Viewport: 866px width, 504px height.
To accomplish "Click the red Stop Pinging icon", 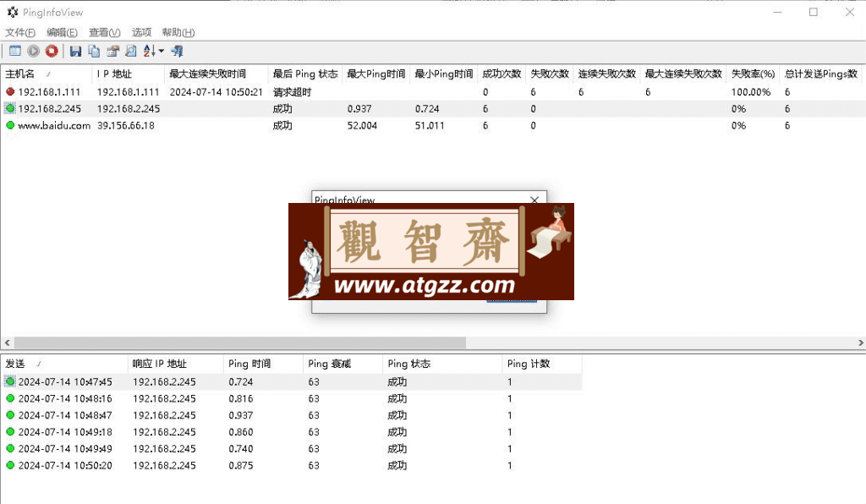I will (52, 51).
